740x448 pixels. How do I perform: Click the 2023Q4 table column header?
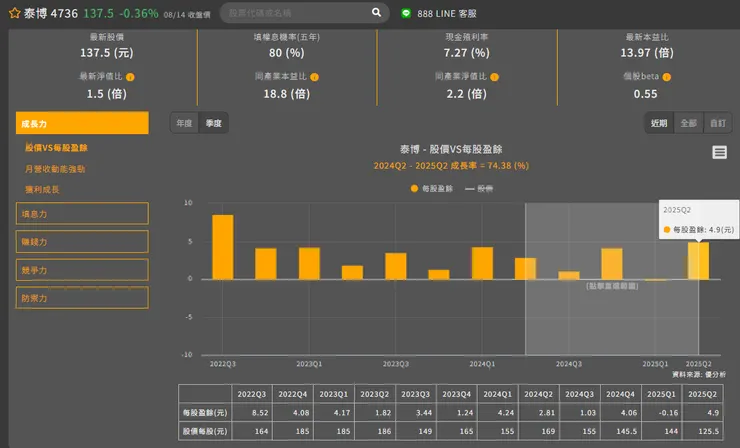point(456,394)
